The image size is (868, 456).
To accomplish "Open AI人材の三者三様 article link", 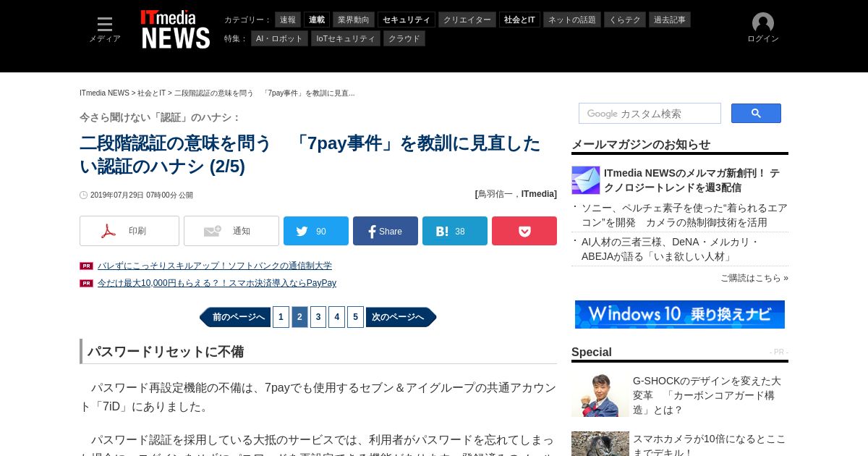I will click(670, 249).
